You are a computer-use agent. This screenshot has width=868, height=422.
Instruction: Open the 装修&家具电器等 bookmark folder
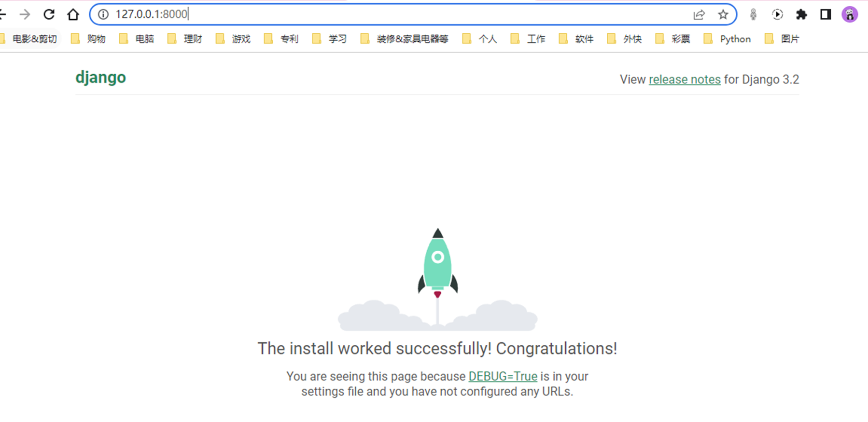tap(405, 39)
